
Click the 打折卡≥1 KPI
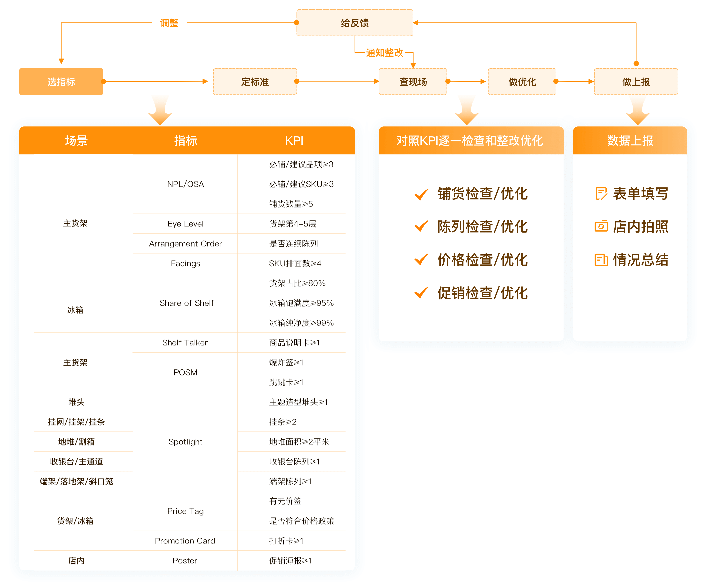point(286,541)
